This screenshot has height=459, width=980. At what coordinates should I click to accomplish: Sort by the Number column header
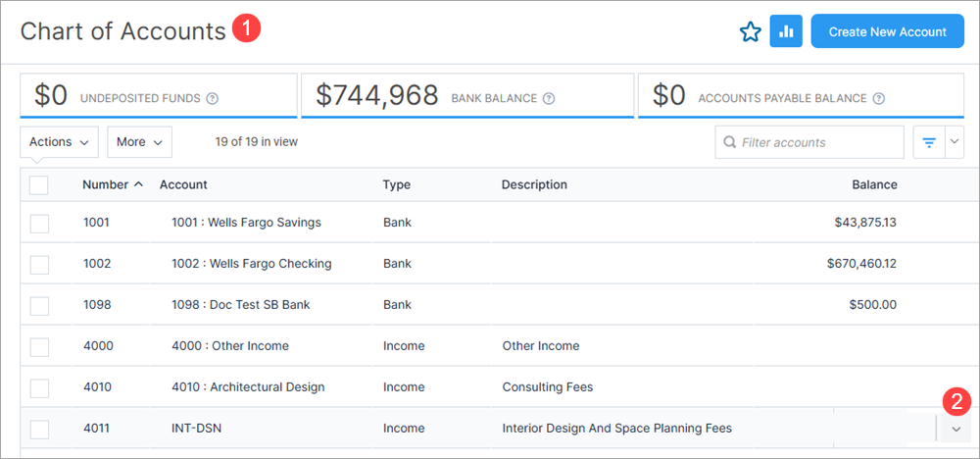105,184
